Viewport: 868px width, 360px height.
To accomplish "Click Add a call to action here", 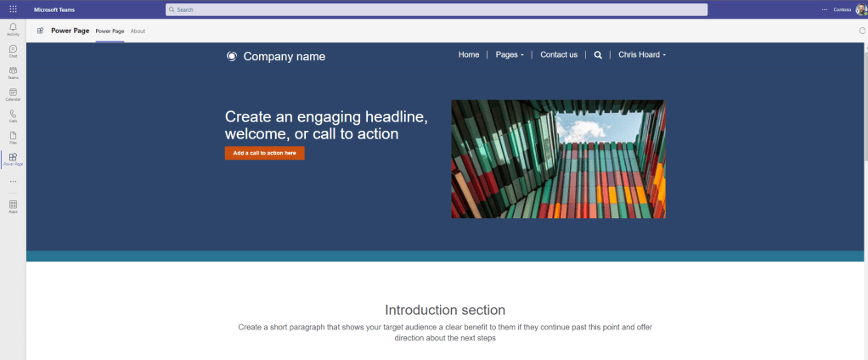I will point(264,153).
